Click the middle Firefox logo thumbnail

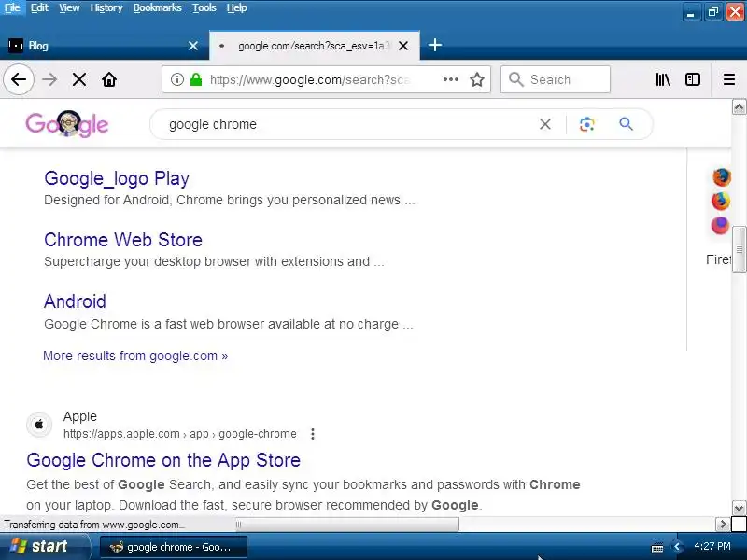pyautogui.click(x=721, y=201)
